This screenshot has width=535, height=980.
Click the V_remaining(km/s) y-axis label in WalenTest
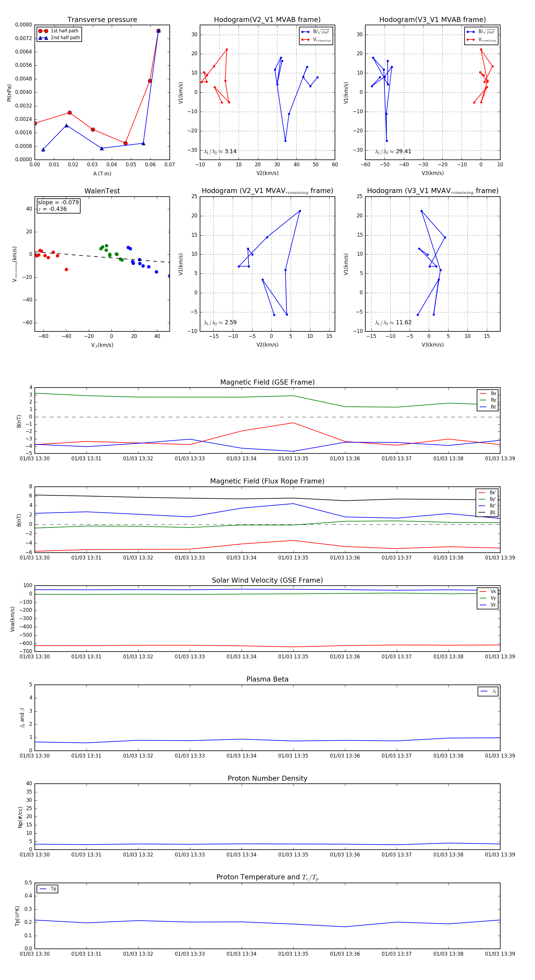(15, 264)
